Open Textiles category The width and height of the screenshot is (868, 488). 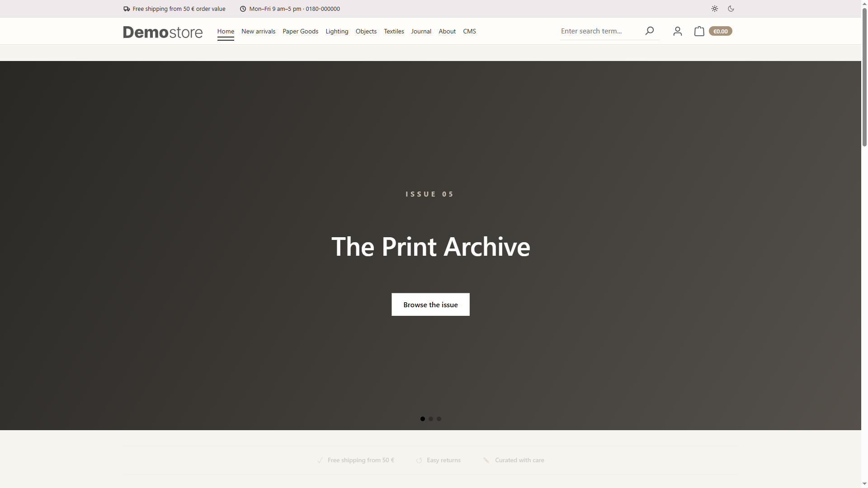tap(394, 31)
